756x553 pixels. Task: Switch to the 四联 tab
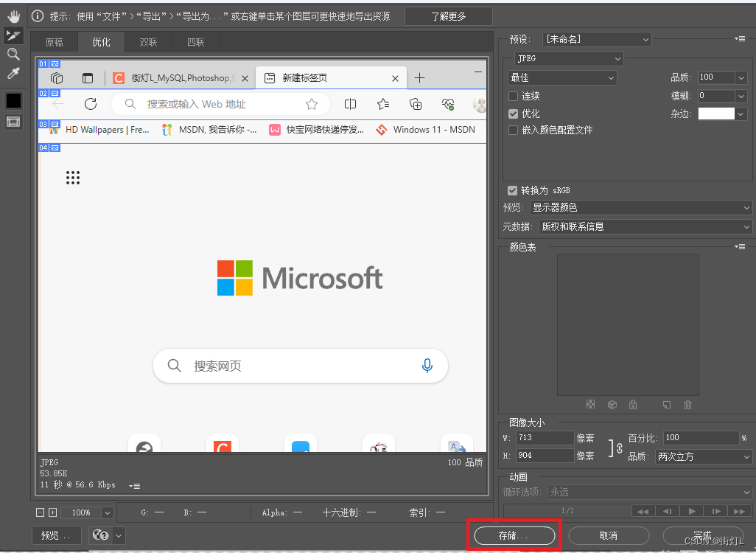coord(196,42)
